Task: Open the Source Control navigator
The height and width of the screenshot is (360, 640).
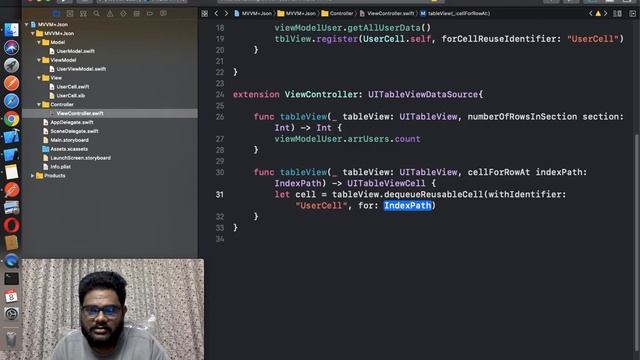Action: pos(70,13)
